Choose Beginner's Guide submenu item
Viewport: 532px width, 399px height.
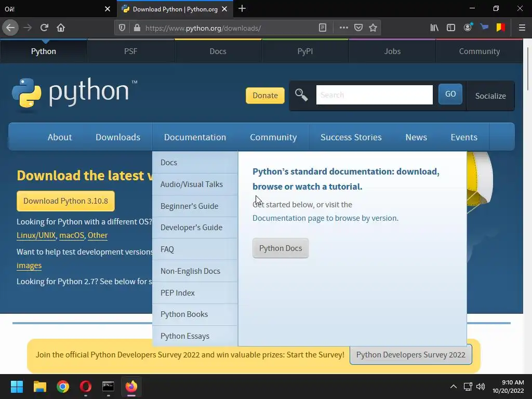[195, 206]
